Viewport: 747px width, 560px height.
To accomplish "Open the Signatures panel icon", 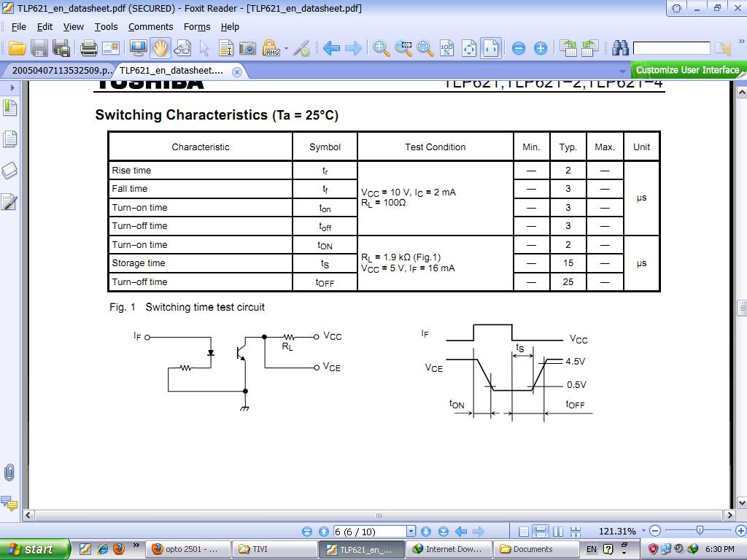I will [9, 202].
